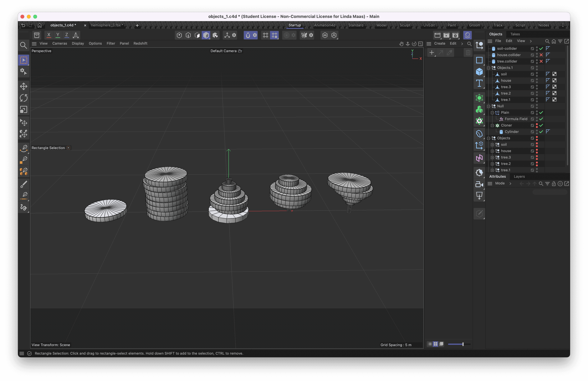Collapse the Objects.1 hierarchy
The height and width of the screenshot is (381, 588).
(x=488, y=68)
